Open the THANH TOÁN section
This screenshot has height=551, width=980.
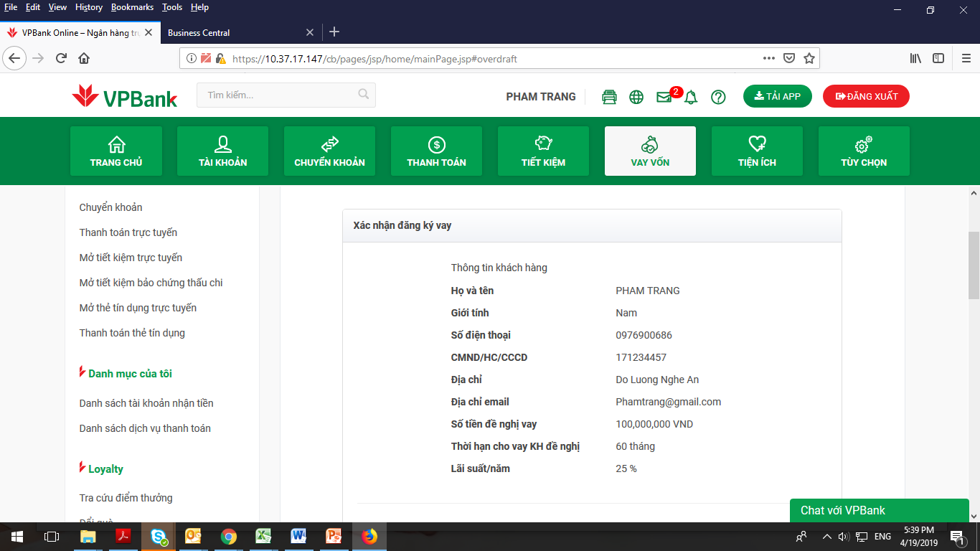click(436, 151)
